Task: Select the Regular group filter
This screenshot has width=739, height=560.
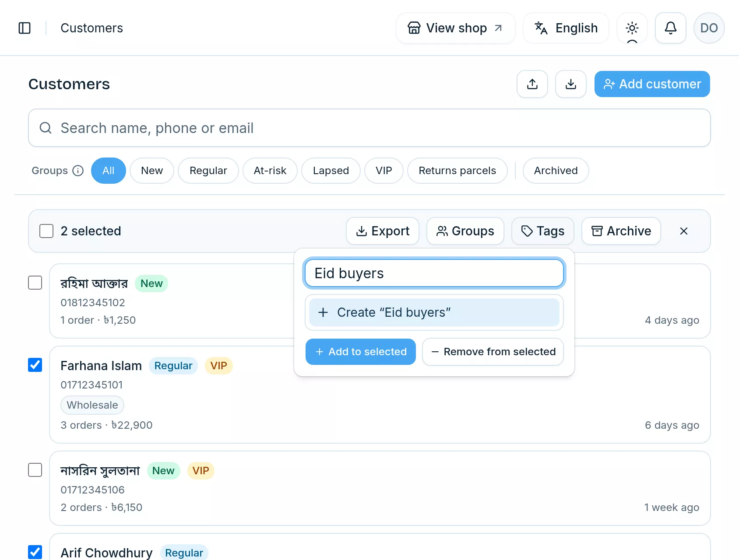Action: [x=208, y=171]
